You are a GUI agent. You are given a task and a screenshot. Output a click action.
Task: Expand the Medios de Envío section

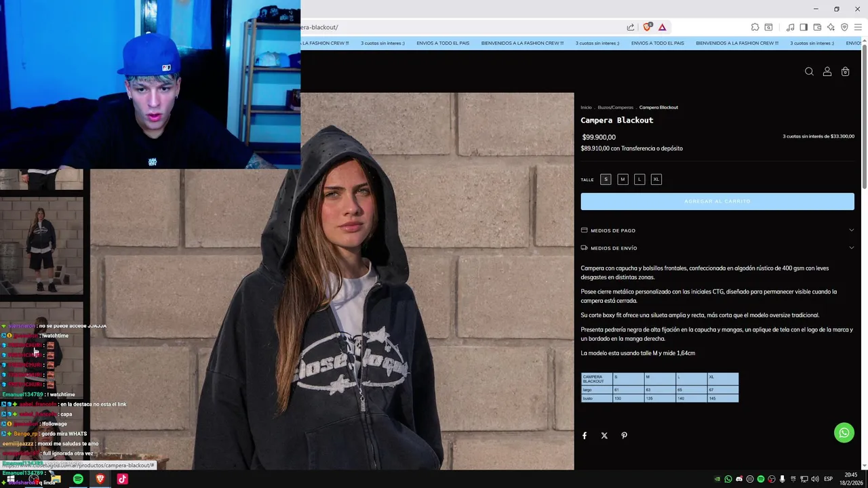coord(717,248)
